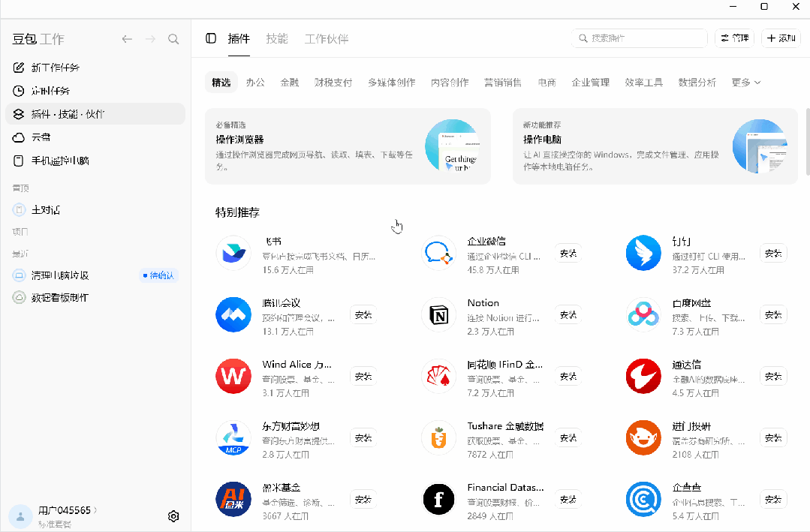This screenshot has height=532, width=810.
Task: Click the vertical scrollbar of plugin list
Action: 807,142
